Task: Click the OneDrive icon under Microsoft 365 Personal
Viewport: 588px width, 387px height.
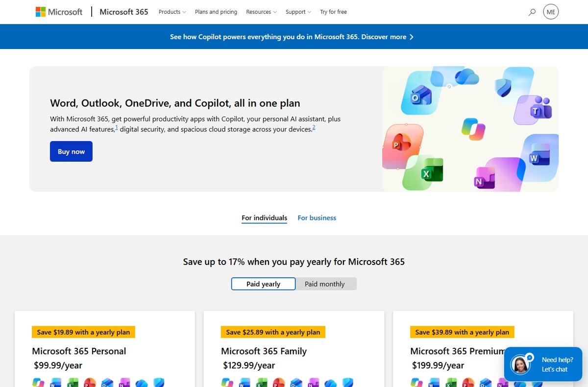Action: pyautogui.click(x=141, y=383)
